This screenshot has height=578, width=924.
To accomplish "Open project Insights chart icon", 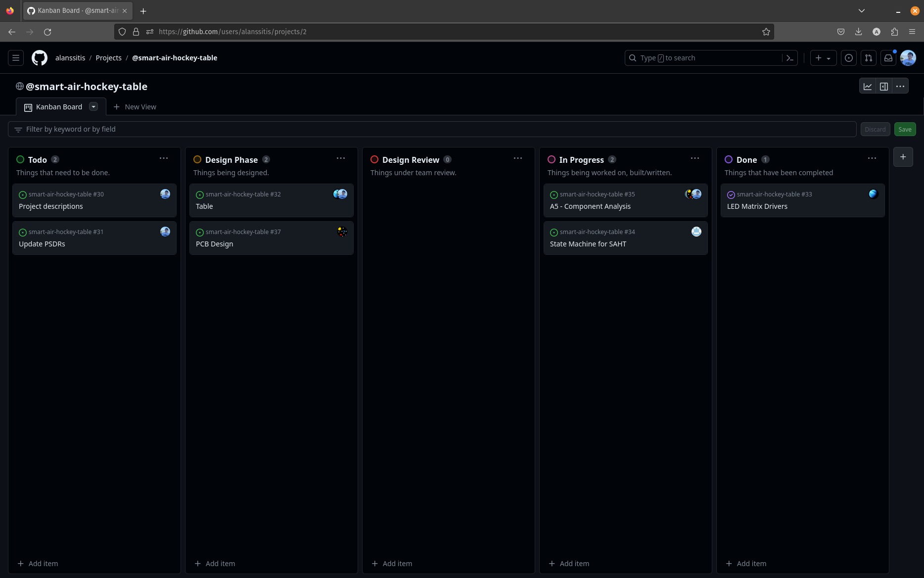I will tap(868, 86).
